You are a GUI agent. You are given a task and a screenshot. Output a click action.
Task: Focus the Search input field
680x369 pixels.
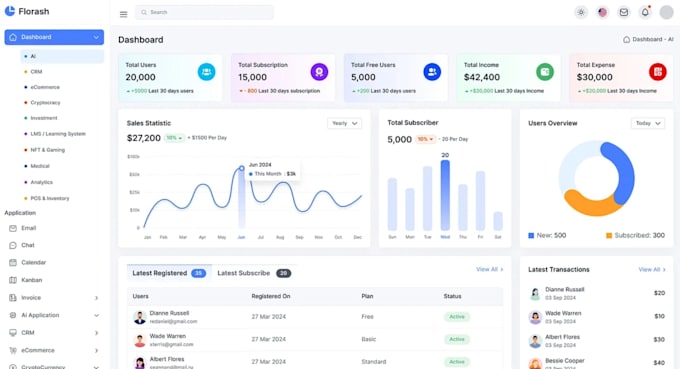[204, 12]
